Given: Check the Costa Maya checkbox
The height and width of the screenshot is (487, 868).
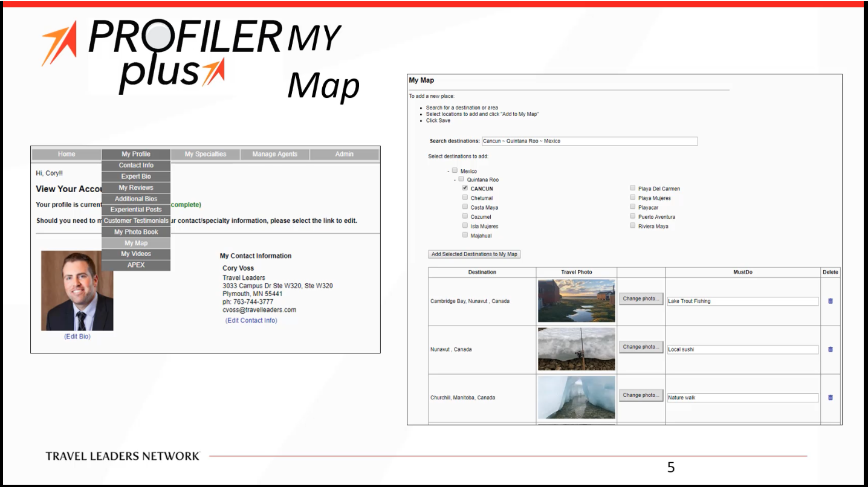Looking at the screenshot, I should coord(465,207).
